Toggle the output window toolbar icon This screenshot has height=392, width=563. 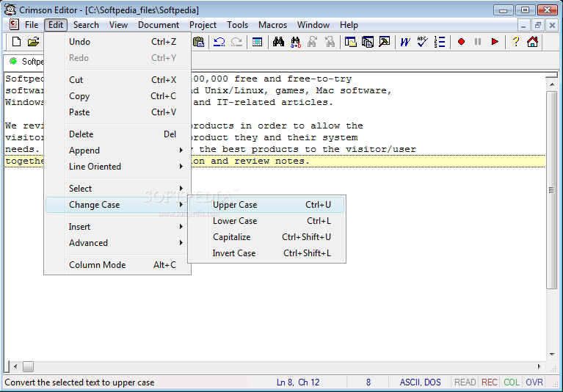pyautogui.click(x=368, y=42)
